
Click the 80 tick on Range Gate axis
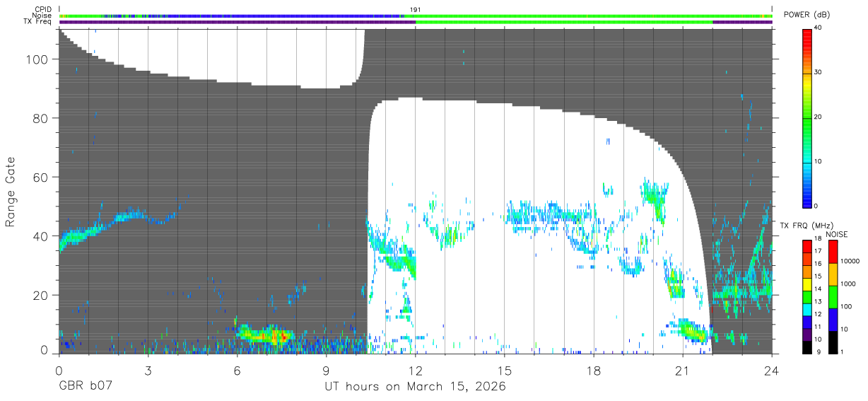coord(40,118)
